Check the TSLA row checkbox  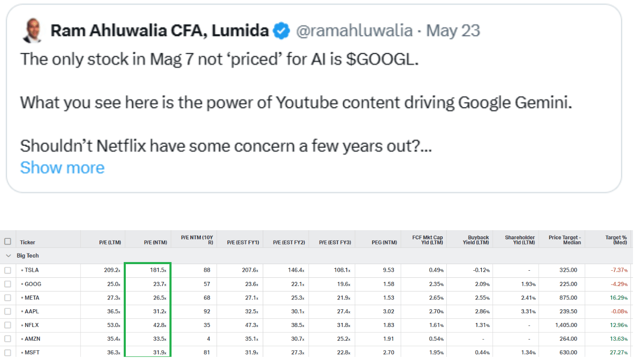point(8,270)
